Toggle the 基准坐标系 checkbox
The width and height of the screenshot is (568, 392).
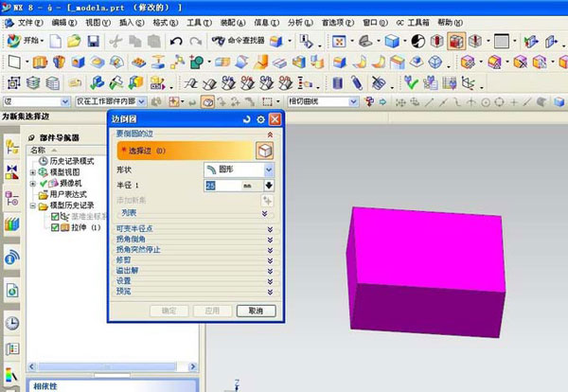(55, 216)
